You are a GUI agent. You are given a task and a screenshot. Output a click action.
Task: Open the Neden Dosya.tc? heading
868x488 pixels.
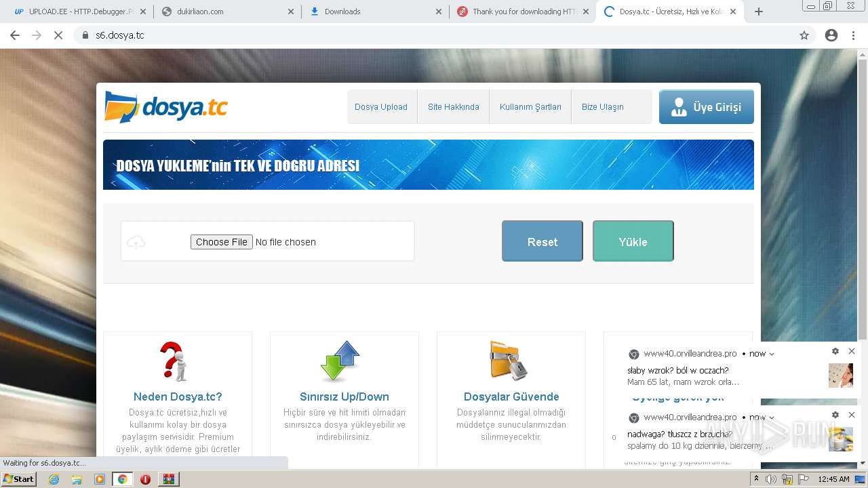point(178,397)
